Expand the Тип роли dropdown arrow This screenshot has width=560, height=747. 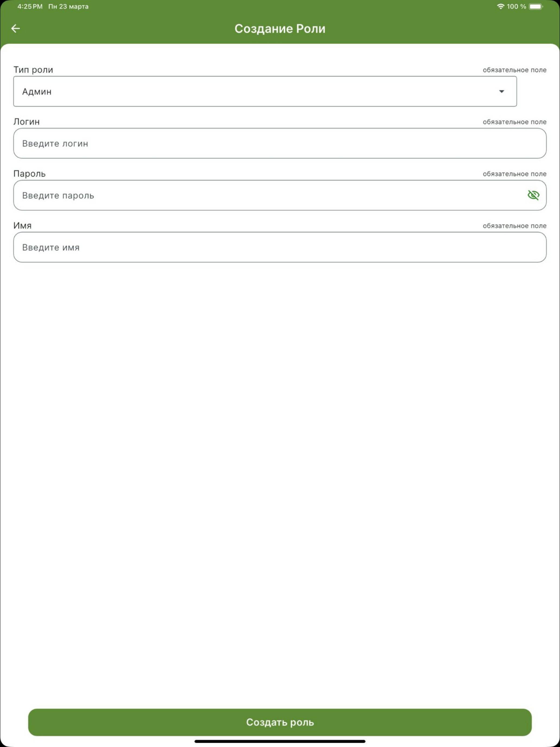[x=502, y=91]
